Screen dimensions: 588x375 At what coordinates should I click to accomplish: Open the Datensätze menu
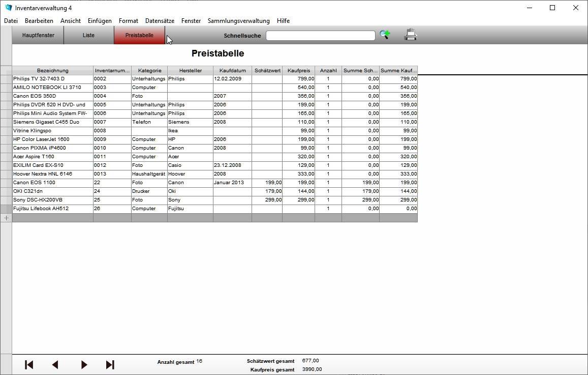point(160,21)
